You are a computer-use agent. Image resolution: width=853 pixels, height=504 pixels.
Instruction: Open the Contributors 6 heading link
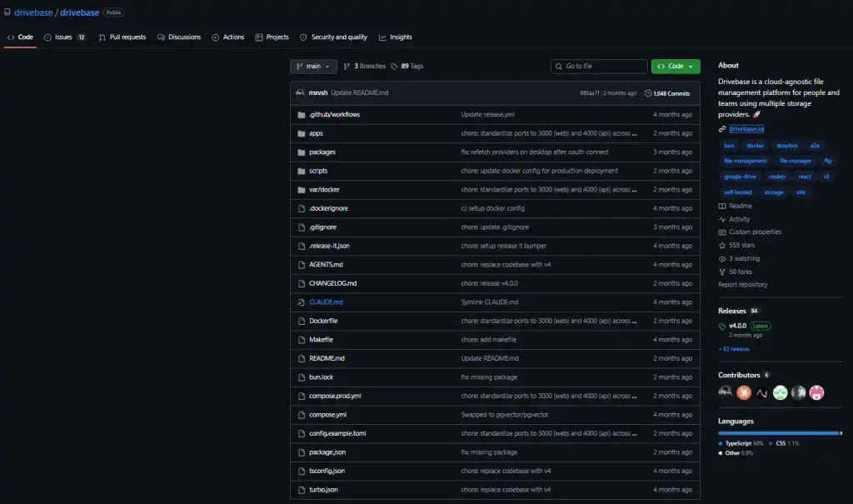pos(744,376)
